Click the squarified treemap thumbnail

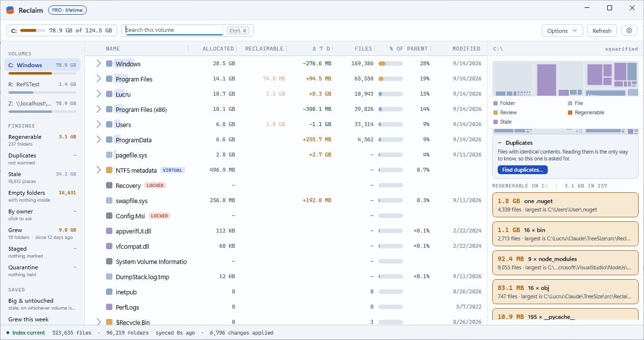[565, 78]
